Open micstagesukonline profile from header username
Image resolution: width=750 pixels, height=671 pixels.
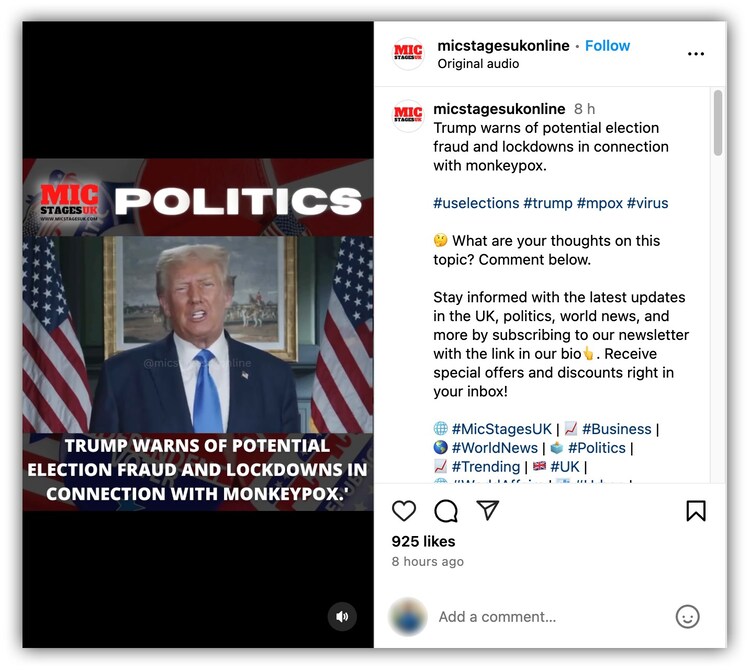[503, 45]
